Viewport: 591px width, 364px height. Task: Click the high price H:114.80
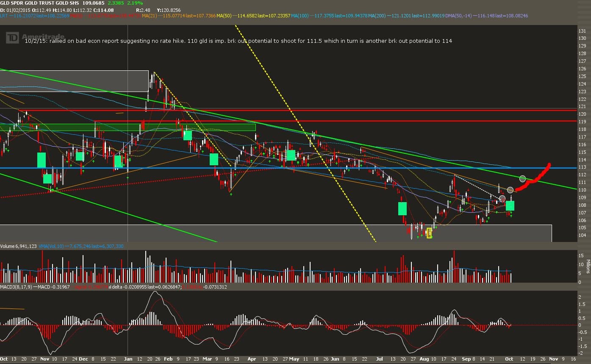(x=63, y=10)
